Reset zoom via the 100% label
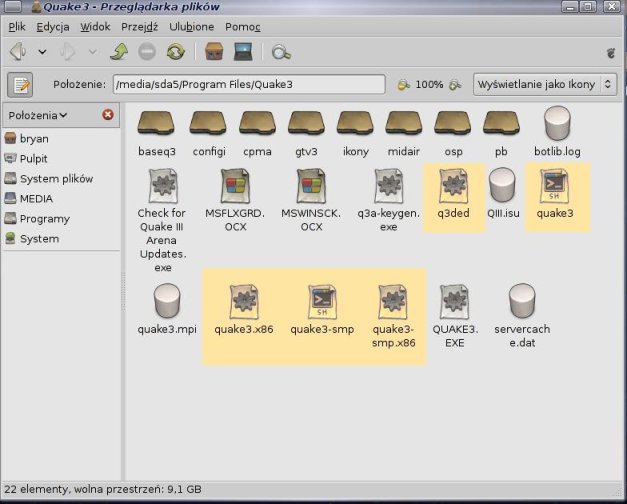Image resolution: width=627 pixels, height=504 pixels. coord(429,85)
